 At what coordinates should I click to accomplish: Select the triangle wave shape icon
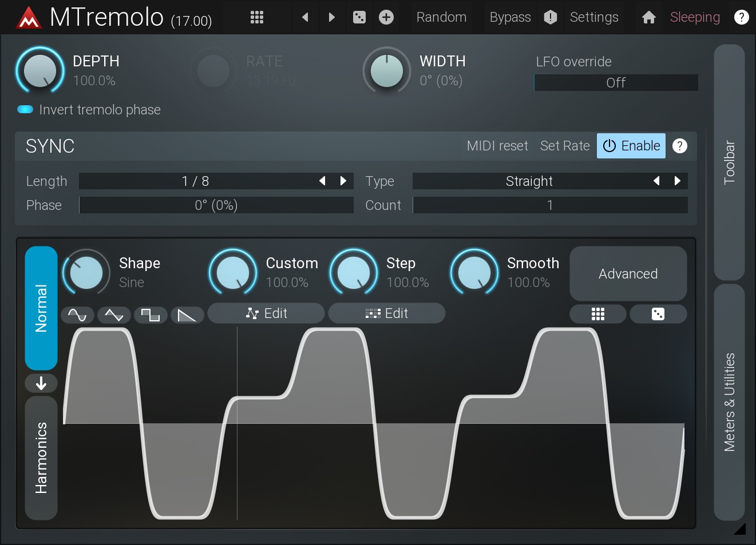tap(114, 315)
